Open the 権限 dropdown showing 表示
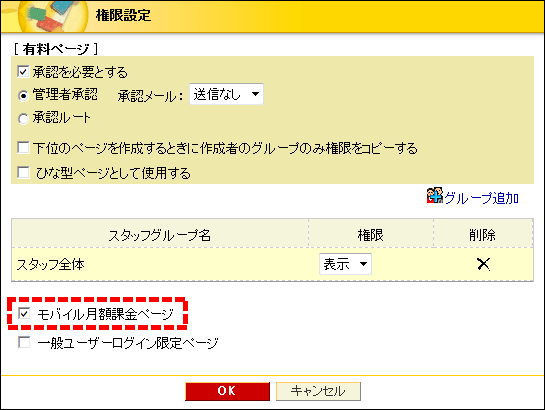Screen dimensions: 545x410 coord(345,264)
